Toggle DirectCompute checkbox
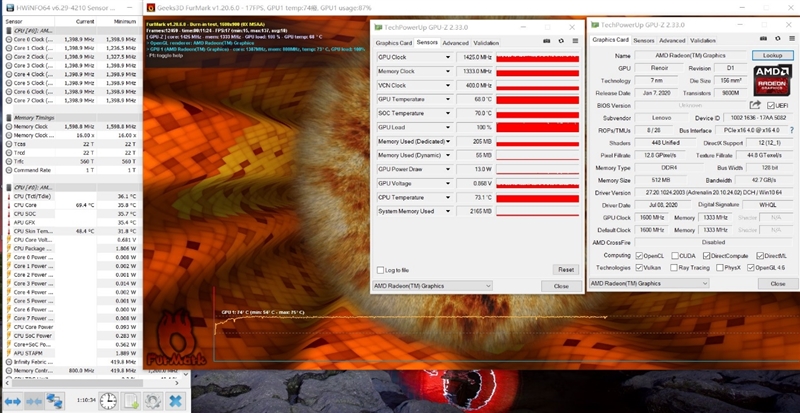Viewport: 800px width, 413px height. click(x=707, y=256)
